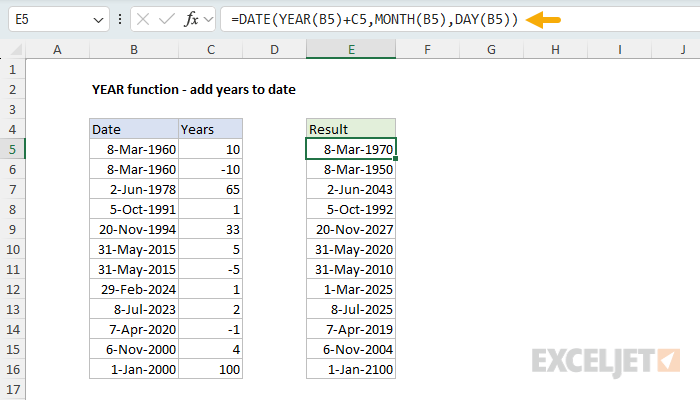Select cell with date 6-Nov-2000
Screen dimensions: 700x400
tap(134, 349)
